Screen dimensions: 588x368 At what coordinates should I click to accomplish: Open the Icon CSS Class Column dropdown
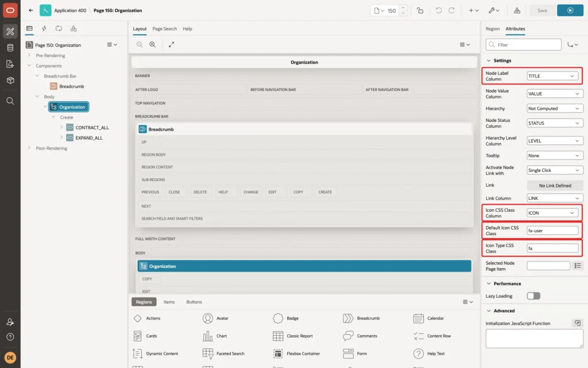552,213
